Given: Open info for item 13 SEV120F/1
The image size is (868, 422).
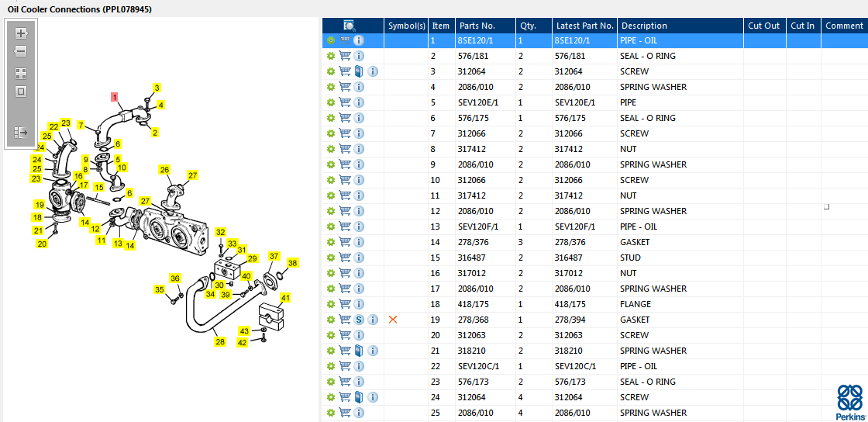Looking at the screenshot, I should click(359, 227).
